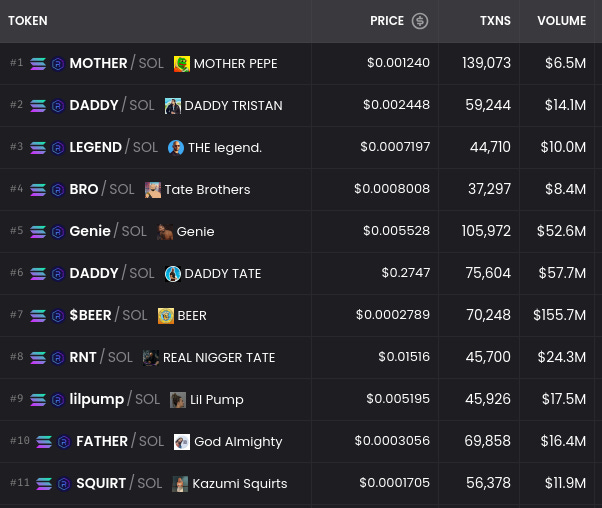Click the Raydium DEX icon in MOTHER row
The image size is (602, 508).
58,64
